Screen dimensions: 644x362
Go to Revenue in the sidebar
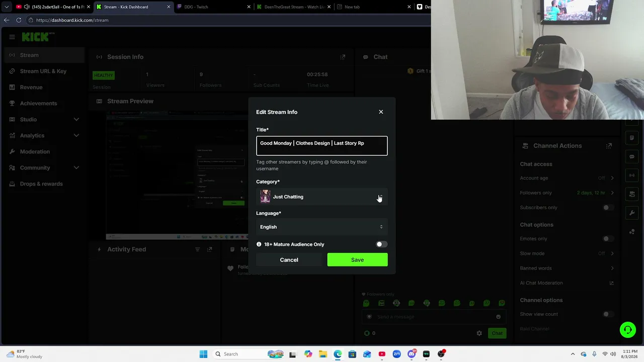[44, 87]
